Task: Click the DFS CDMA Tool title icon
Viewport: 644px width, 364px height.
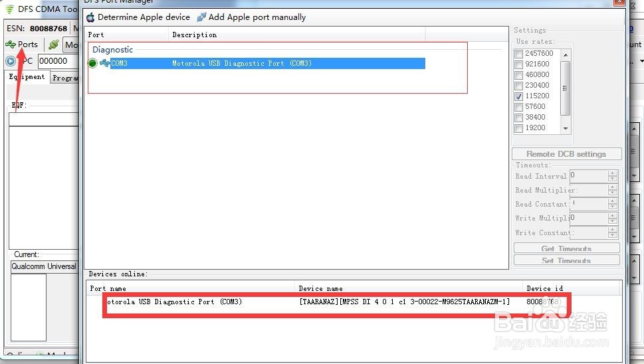Action: point(9,9)
